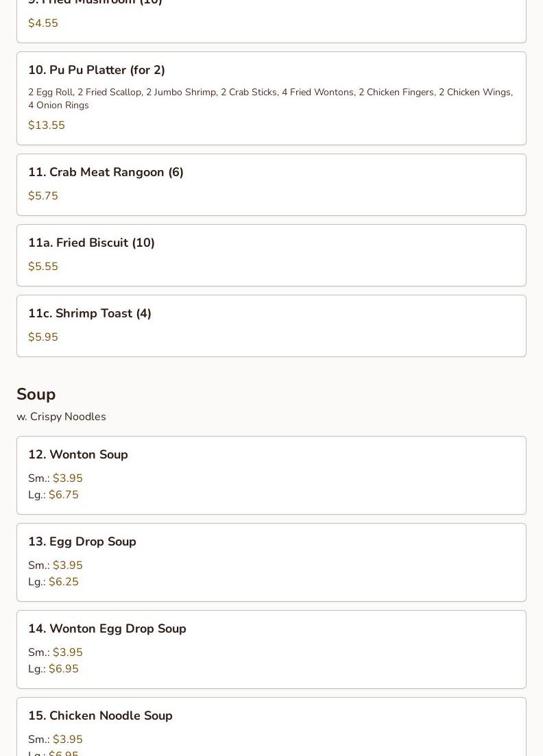Open the Wonton Soup item
This screenshot has width=543, height=756.
click(78, 454)
